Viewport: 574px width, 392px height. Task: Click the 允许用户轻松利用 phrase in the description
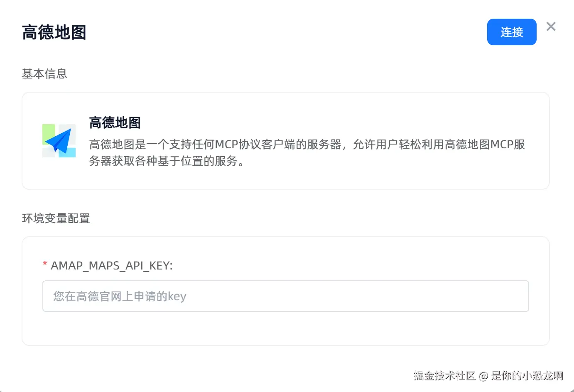click(399, 145)
